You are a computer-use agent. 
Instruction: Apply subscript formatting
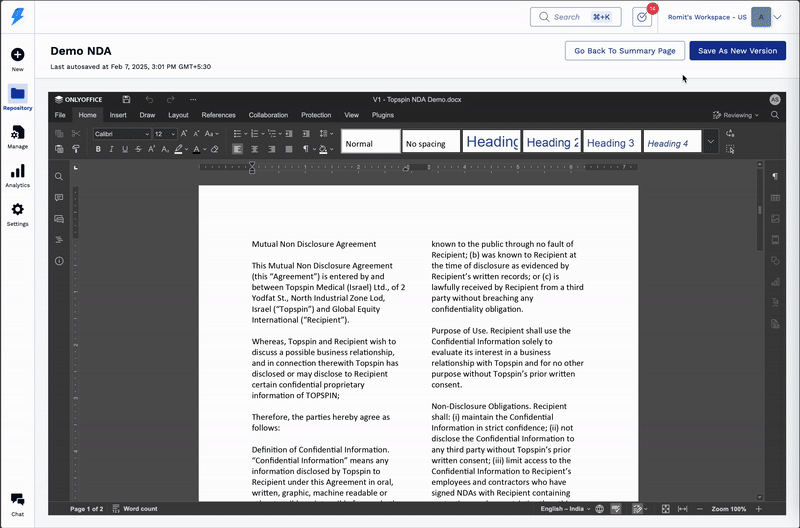click(165, 149)
